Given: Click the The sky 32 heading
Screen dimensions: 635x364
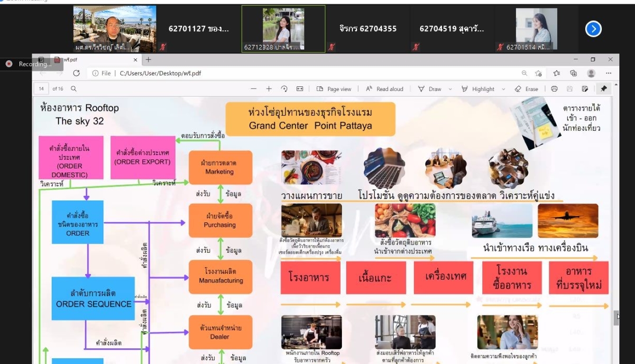Looking at the screenshot, I should [80, 121].
